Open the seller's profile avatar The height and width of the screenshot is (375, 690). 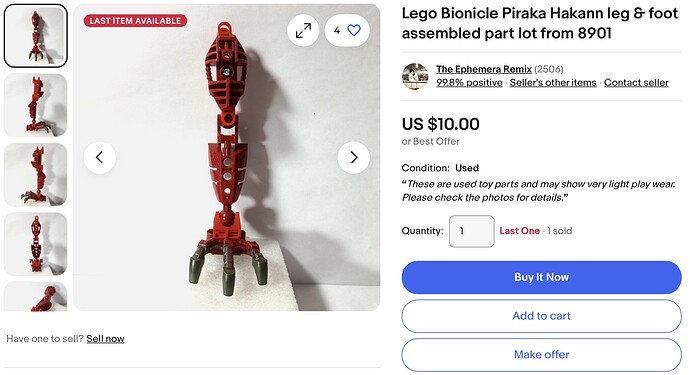[x=415, y=76]
